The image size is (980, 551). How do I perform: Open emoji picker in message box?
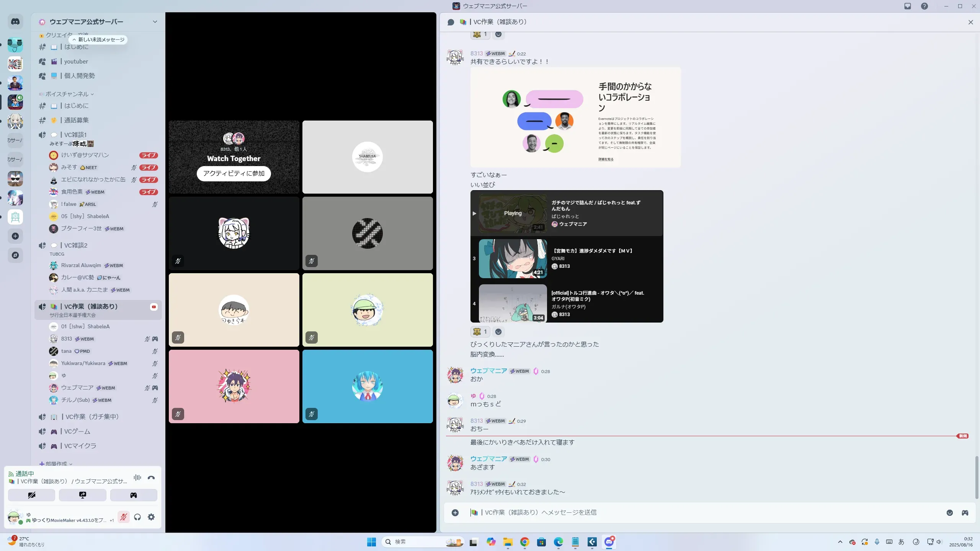950,513
